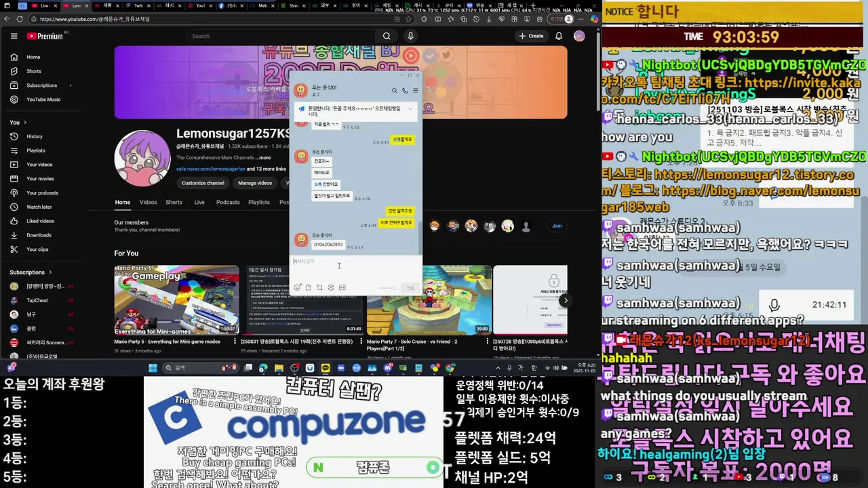Open the Mario Party 5 Gameplay thumbnail
The image size is (868, 488).
pos(176,300)
